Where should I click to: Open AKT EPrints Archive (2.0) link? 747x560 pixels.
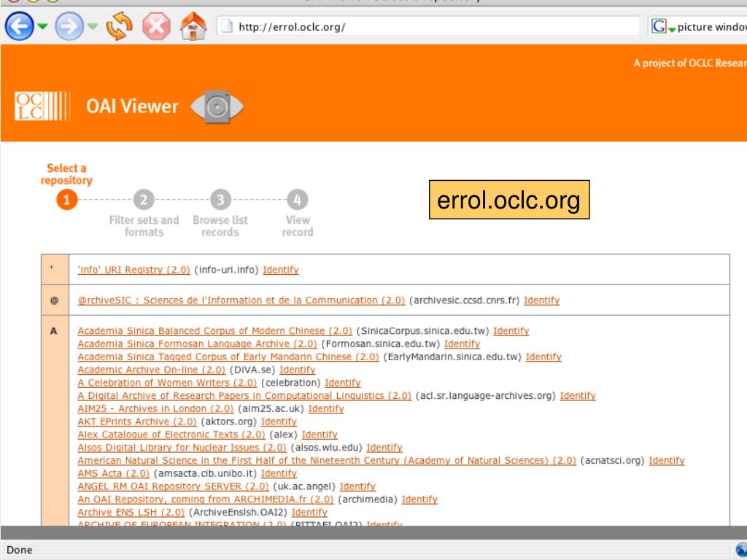coord(137,421)
